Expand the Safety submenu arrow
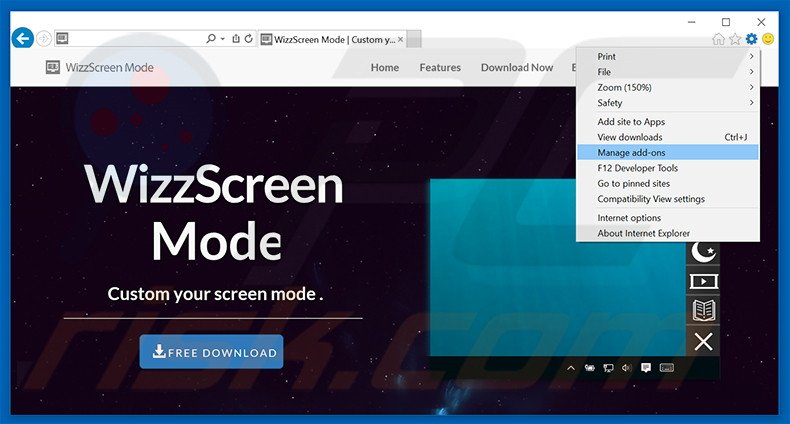Viewport: 790px width, 424px height. click(751, 103)
